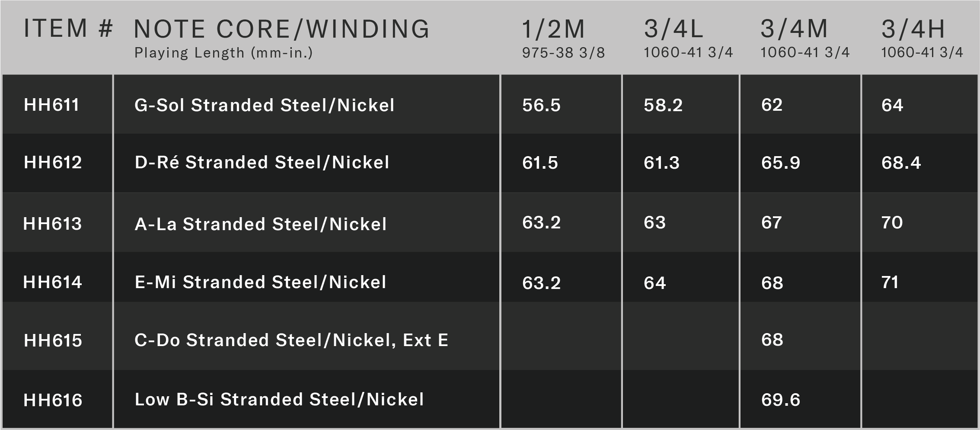Select the 69.6 value for HH616
This screenshot has height=430, width=980.
pos(781,400)
